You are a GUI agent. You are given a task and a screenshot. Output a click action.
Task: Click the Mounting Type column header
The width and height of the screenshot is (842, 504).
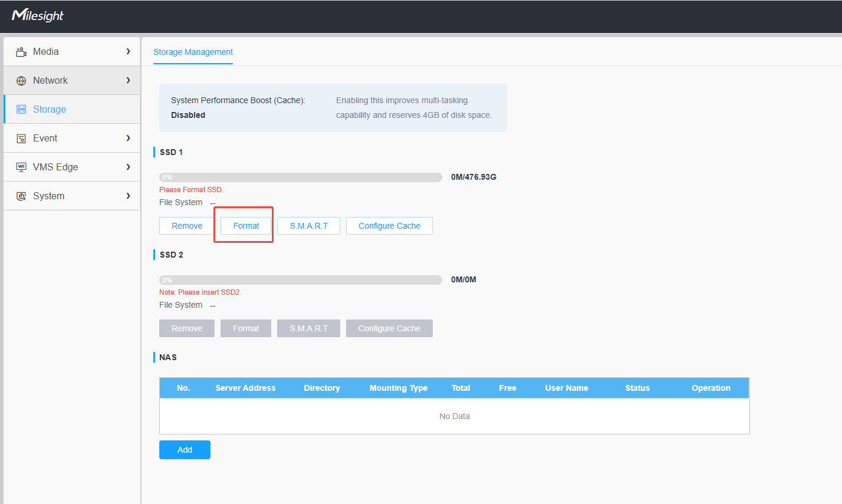pos(399,388)
